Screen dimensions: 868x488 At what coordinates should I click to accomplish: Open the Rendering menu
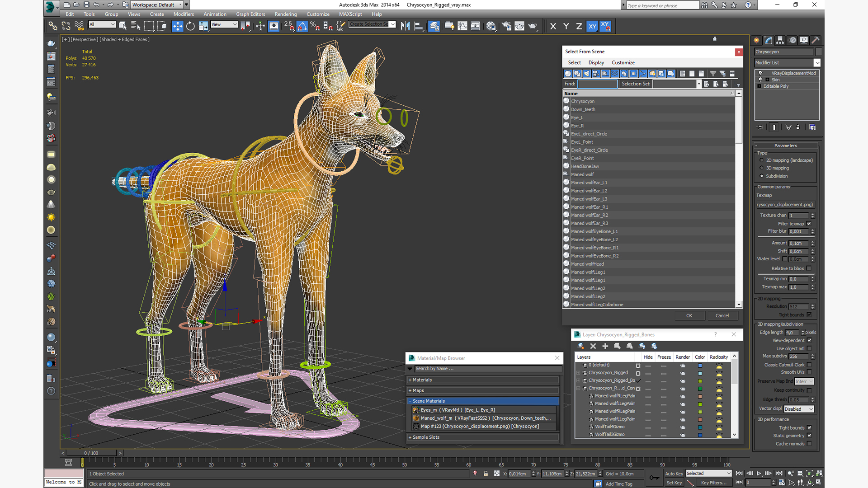pyautogui.click(x=286, y=14)
